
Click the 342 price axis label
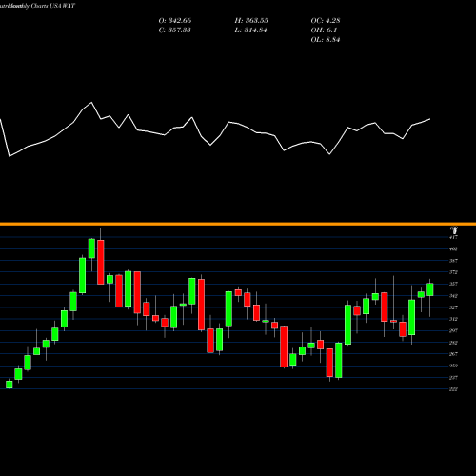[x=454, y=296]
